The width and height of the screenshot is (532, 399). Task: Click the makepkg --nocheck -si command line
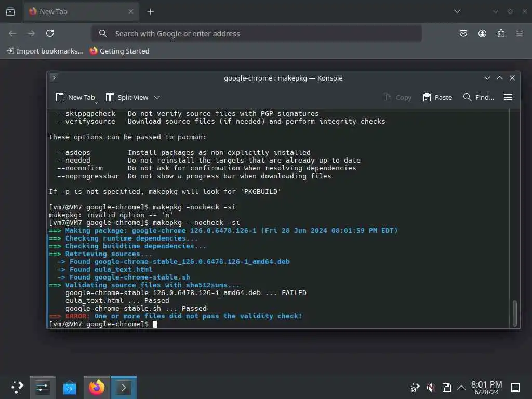[144, 222]
